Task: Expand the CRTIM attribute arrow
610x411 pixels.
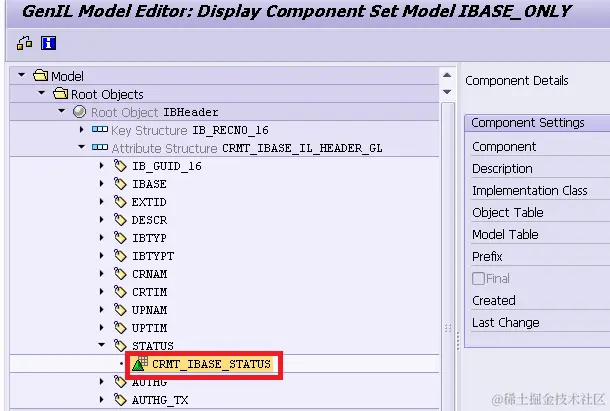Action: 102,292
